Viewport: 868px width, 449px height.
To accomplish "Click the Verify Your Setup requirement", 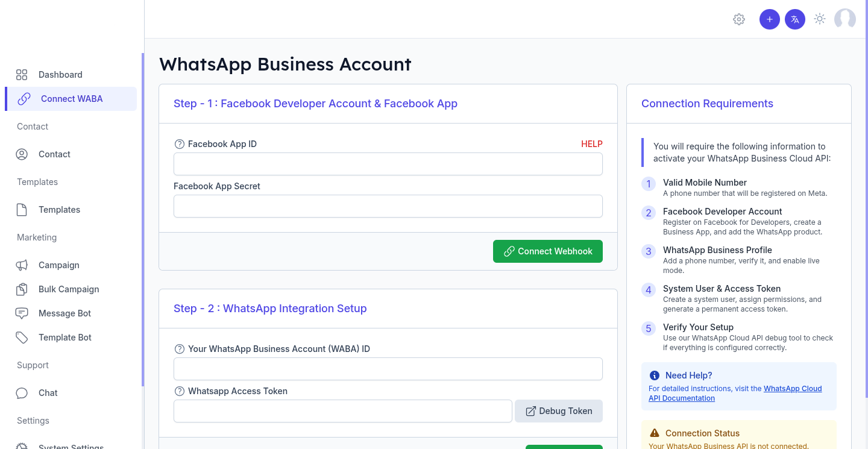I will pos(739,337).
